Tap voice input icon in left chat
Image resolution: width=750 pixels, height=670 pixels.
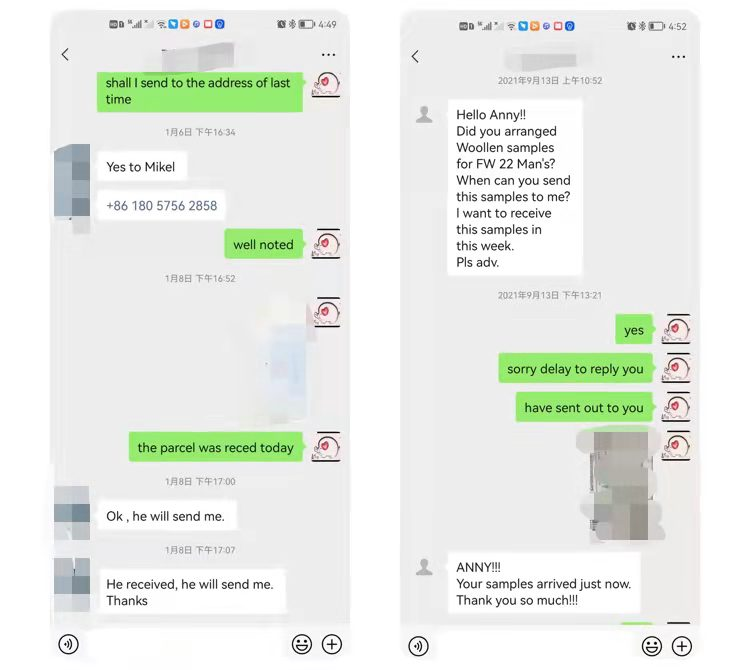(x=68, y=644)
